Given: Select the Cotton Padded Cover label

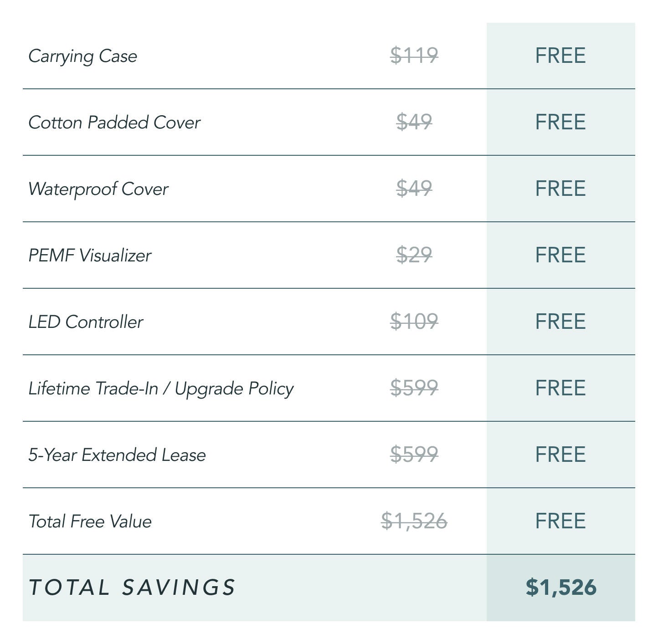Looking at the screenshot, I should (x=114, y=123).
